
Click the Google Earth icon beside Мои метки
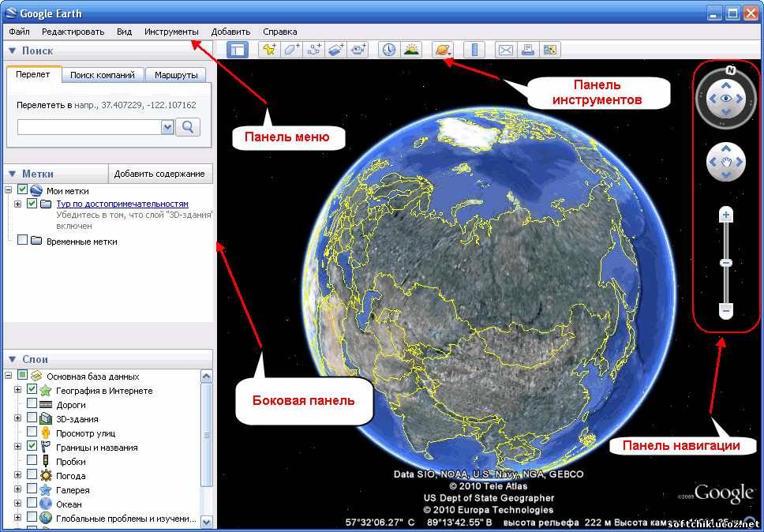click(x=36, y=190)
